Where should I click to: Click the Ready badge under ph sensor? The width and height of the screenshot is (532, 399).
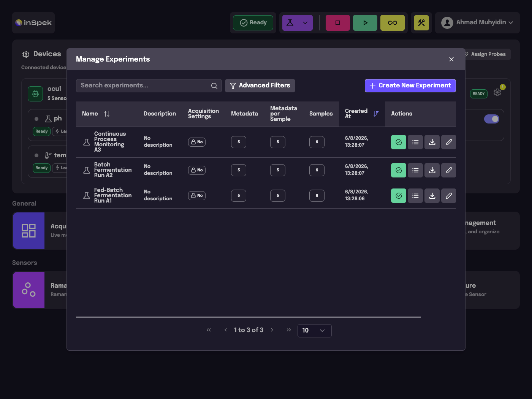click(x=42, y=131)
